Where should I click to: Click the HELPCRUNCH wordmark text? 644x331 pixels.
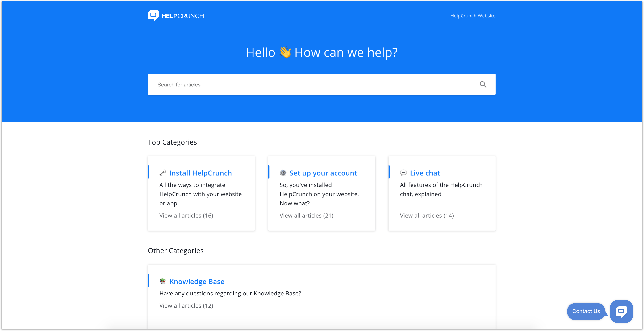[x=182, y=16]
